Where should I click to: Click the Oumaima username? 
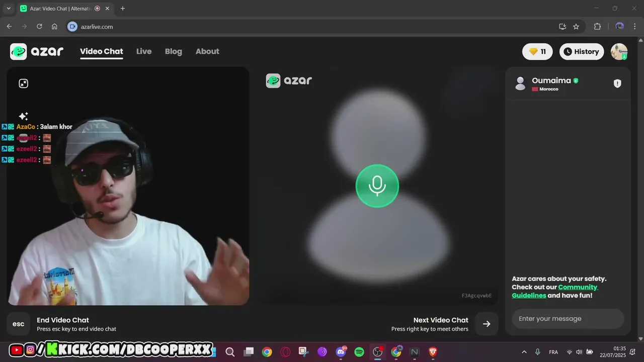pyautogui.click(x=551, y=80)
